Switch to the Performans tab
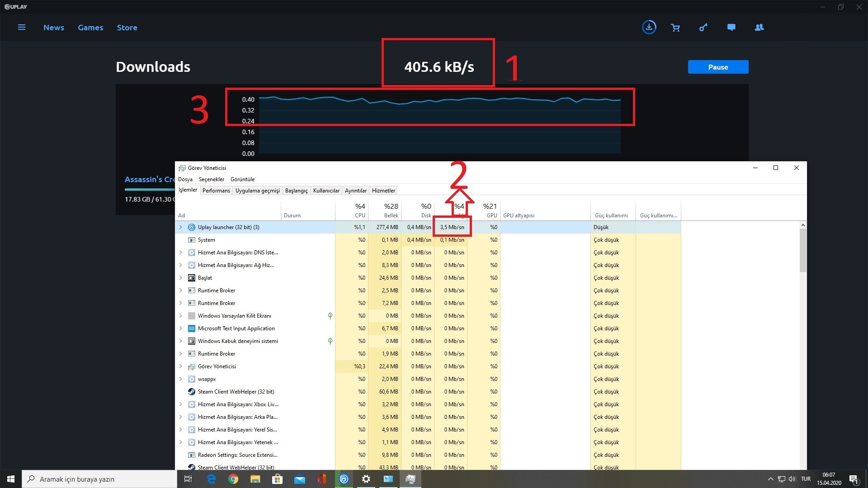This screenshot has height=488, width=868. pos(216,191)
